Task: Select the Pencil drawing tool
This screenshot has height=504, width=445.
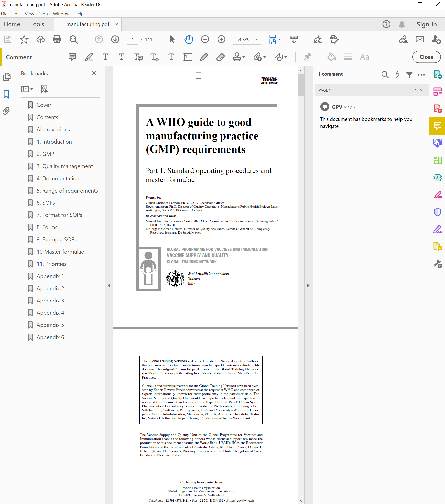Action: click(204, 57)
